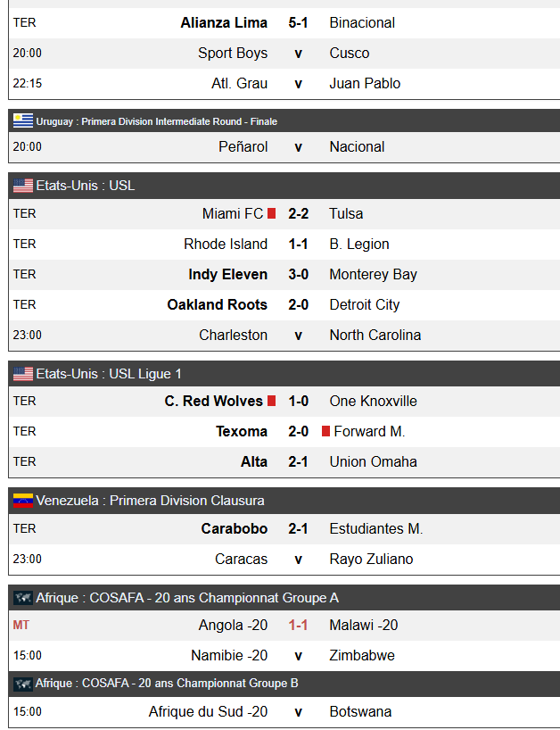Click C. Red Wolves' red card icon
560x730 pixels.
272,401
